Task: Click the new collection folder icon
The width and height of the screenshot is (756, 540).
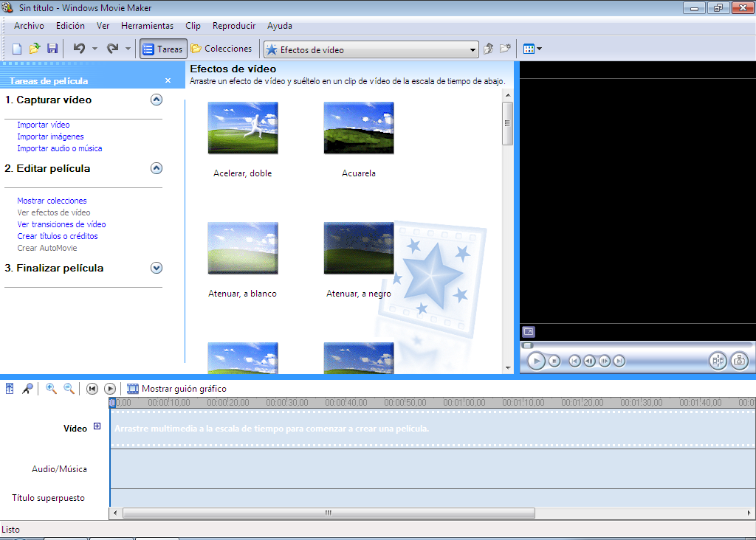Action: pyautogui.click(x=505, y=49)
